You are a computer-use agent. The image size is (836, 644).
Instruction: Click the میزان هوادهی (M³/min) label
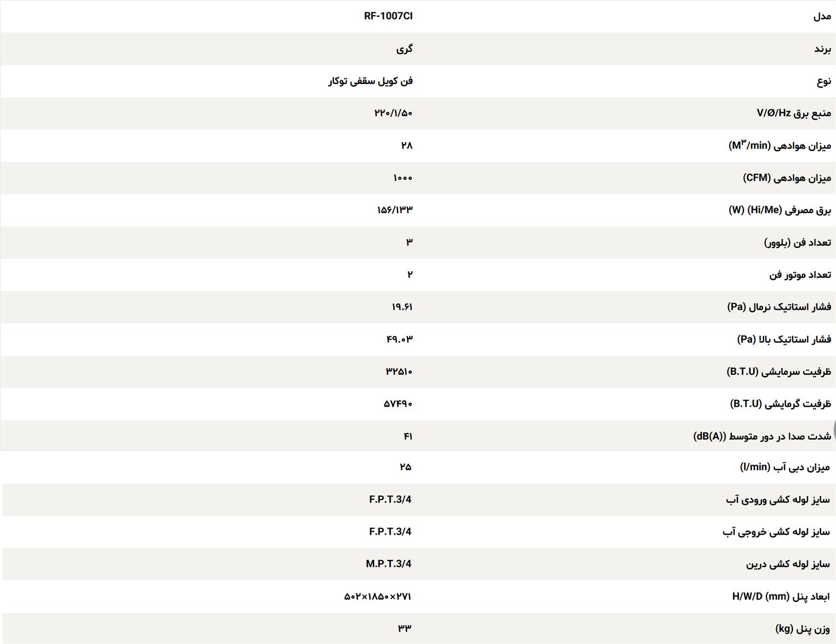779,145
